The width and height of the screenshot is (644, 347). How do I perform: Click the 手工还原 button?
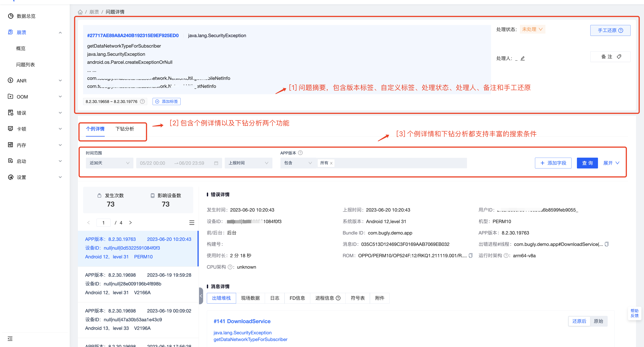(610, 30)
